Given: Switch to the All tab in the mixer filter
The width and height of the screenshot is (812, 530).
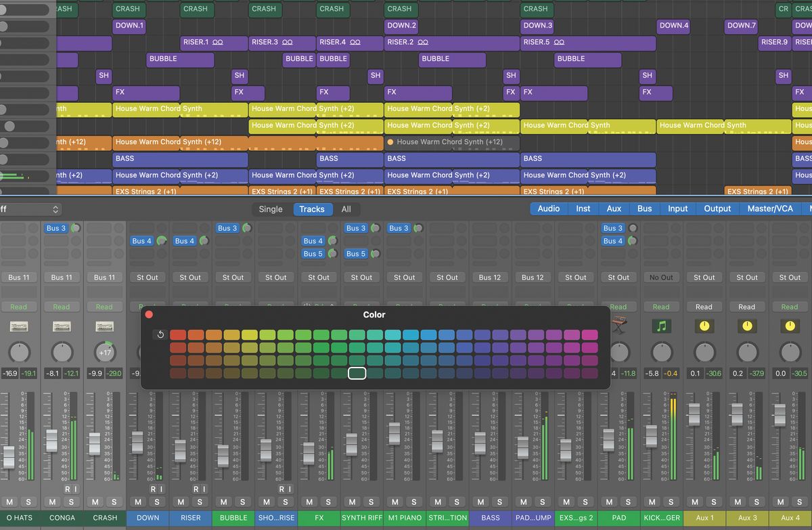Looking at the screenshot, I should click(x=346, y=209).
